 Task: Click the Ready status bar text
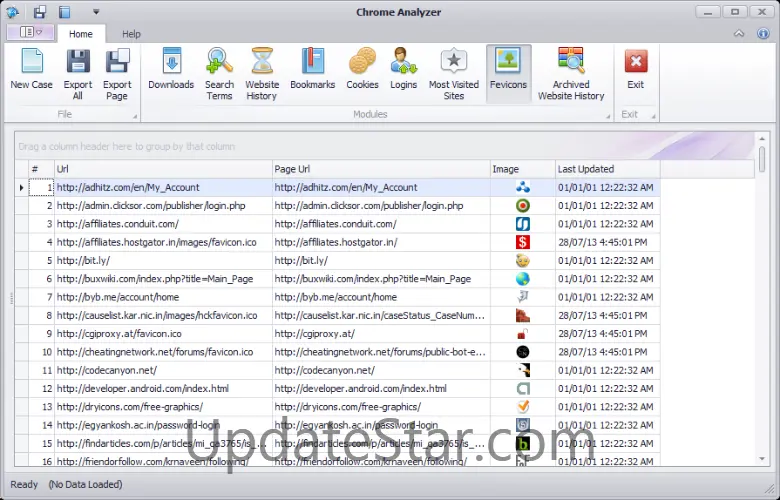(x=24, y=484)
